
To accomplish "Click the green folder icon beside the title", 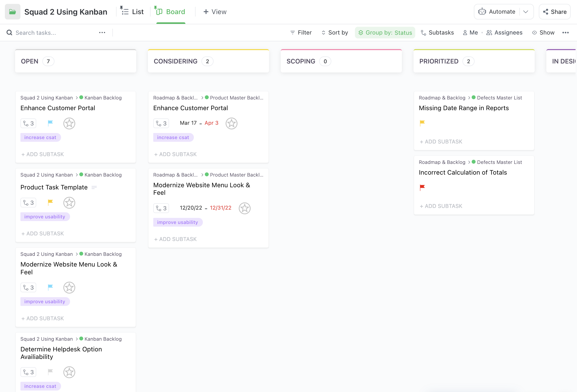I will point(12,12).
